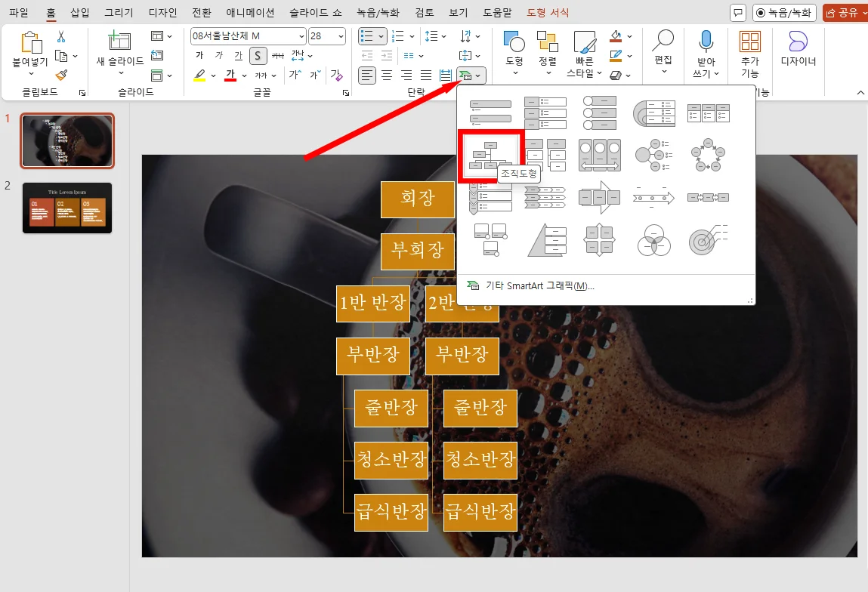Click the Justify text alignment icon
This screenshot has height=592, width=868.
click(x=426, y=75)
